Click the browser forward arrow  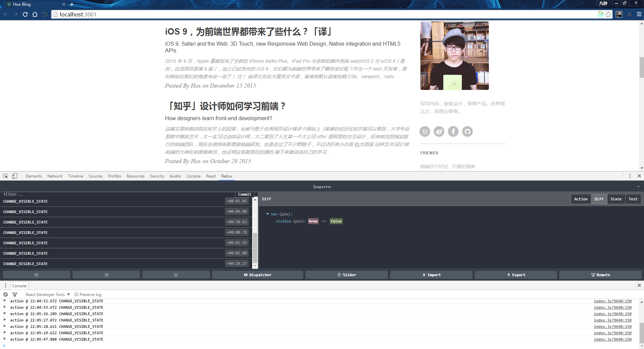click(x=15, y=14)
